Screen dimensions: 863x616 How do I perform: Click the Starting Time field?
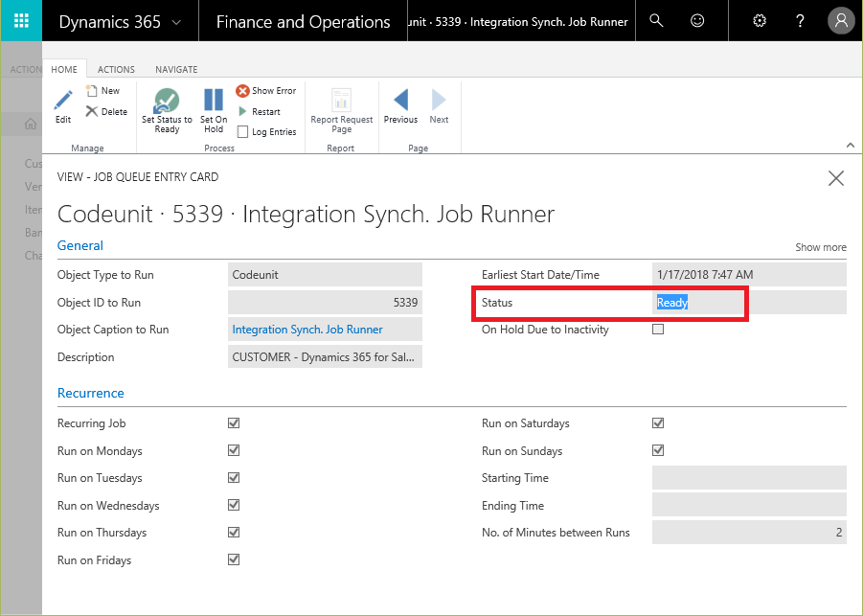[x=749, y=477]
